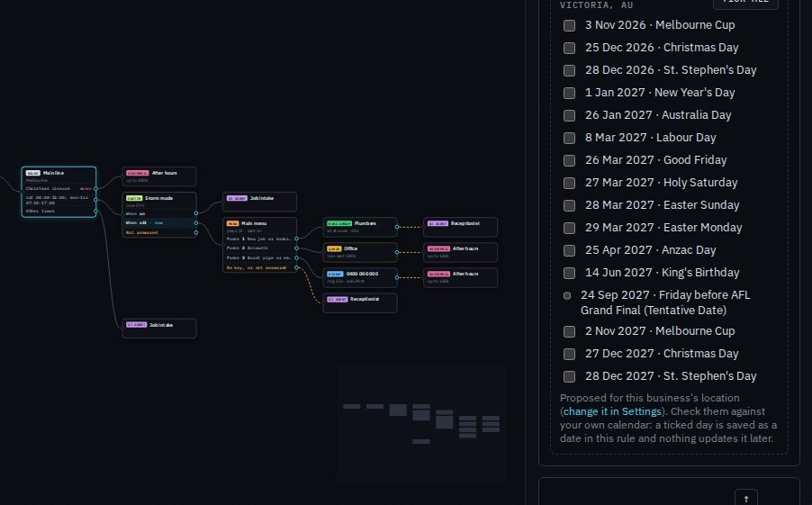This screenshot has height=505, width=812.
Task: Tick the 27 Mar 2027 Holy Saturday checkbox
Action: click(569, 184)
